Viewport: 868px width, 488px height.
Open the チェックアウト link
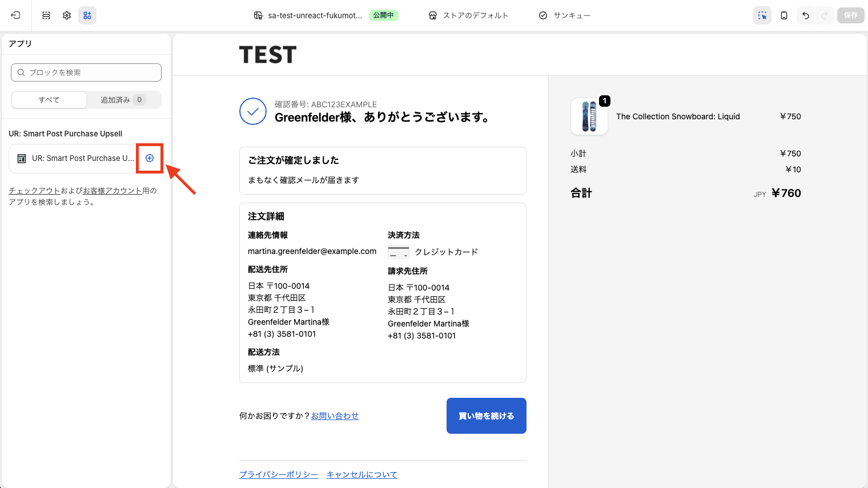tap(34, 191)
